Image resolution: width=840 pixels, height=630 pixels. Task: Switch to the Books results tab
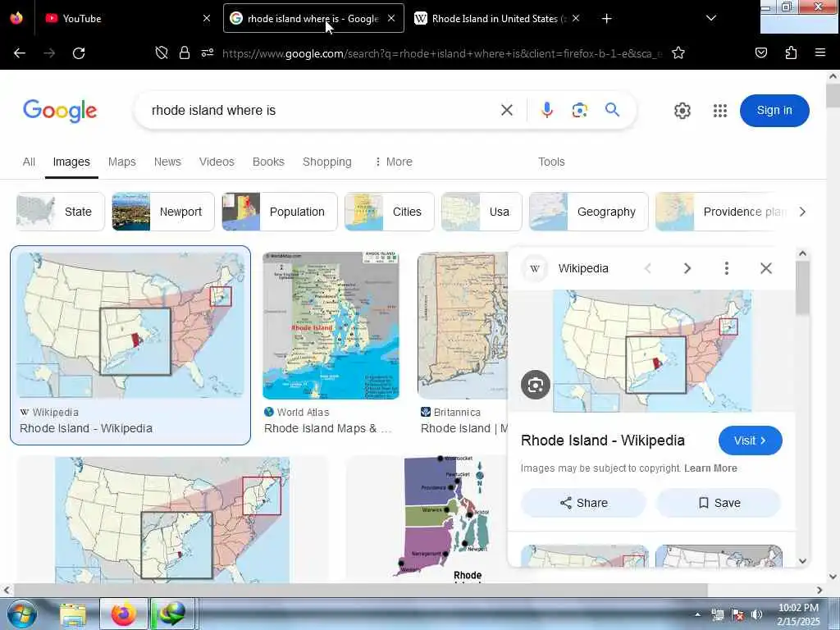click(268, 162)
